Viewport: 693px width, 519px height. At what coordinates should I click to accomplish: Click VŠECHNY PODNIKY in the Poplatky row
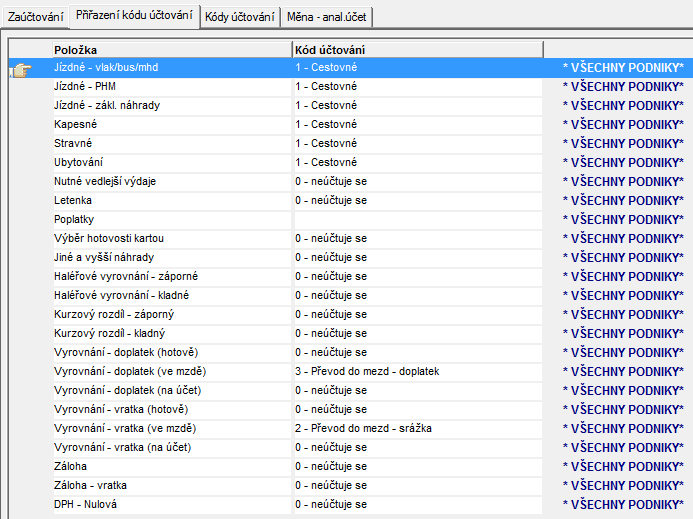click(623, 220)
